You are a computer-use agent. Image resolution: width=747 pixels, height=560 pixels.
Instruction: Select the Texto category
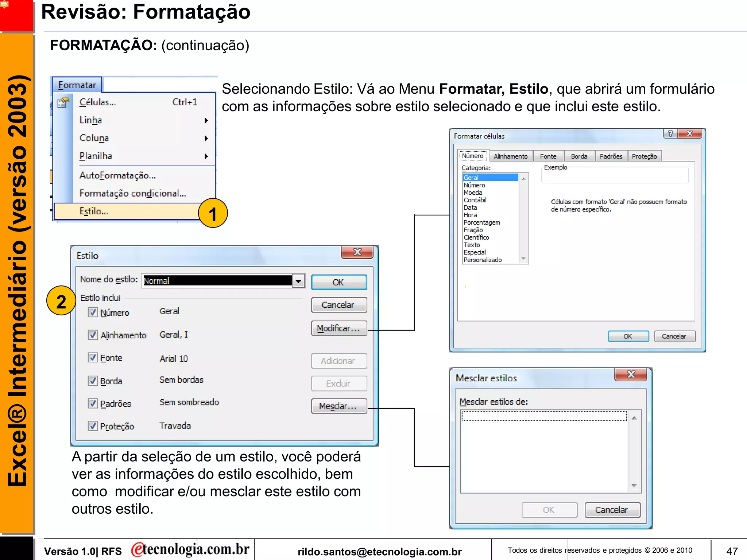[x=490, y=245]
